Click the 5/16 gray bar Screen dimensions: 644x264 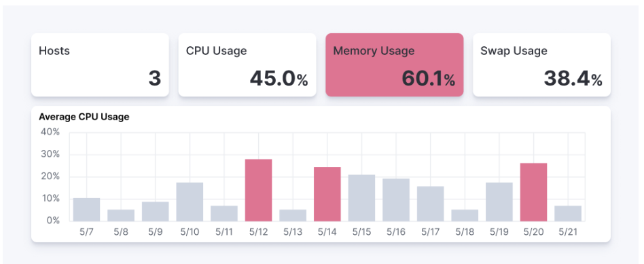(x=396, y=200)
